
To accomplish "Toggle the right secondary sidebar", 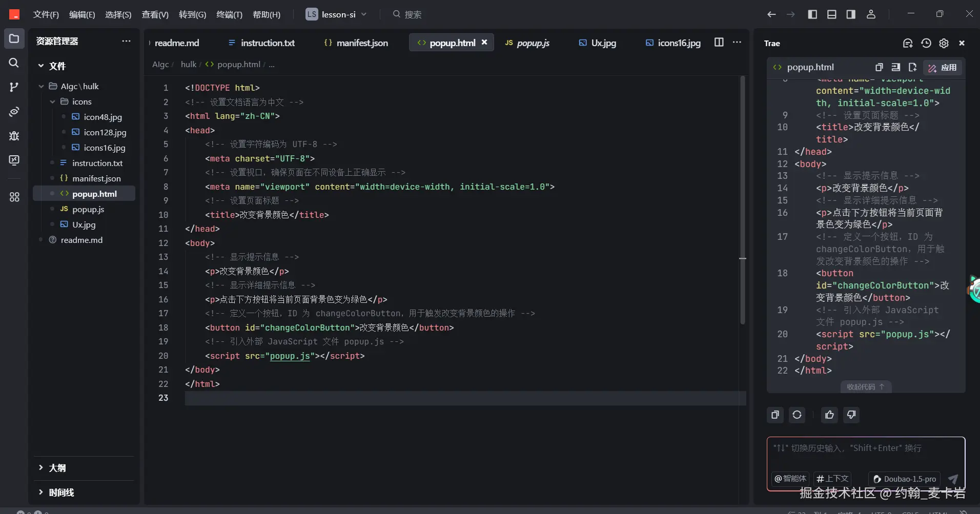I will point(851,14).
